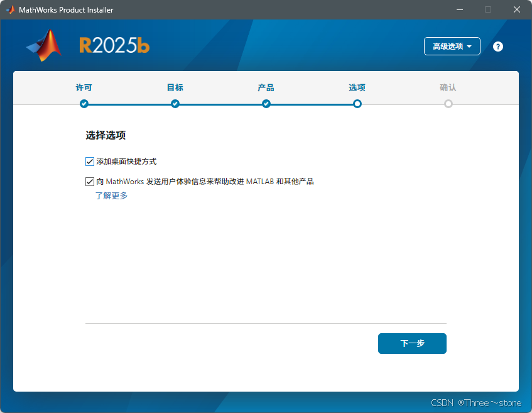Close the MathWorks Product Installer window
532x413 pixels.
tap(517, 9)
